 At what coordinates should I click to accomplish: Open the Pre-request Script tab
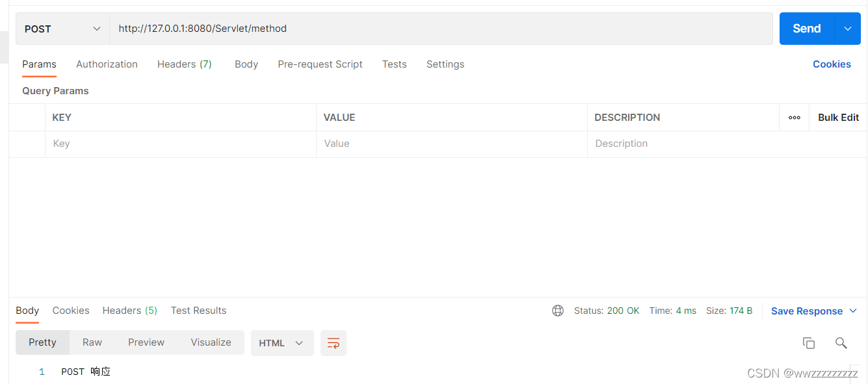pos(320,64)
